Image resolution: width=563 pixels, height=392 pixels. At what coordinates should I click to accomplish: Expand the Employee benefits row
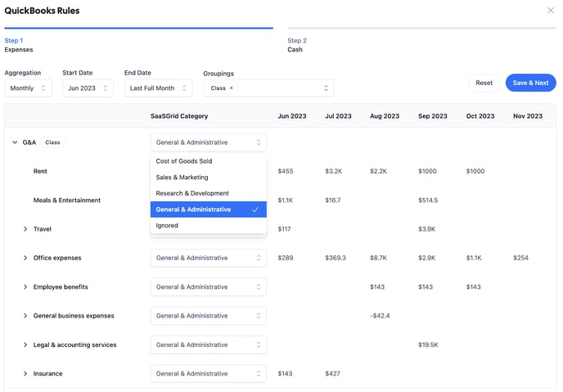pyautogui.click(x=25, y=287)
